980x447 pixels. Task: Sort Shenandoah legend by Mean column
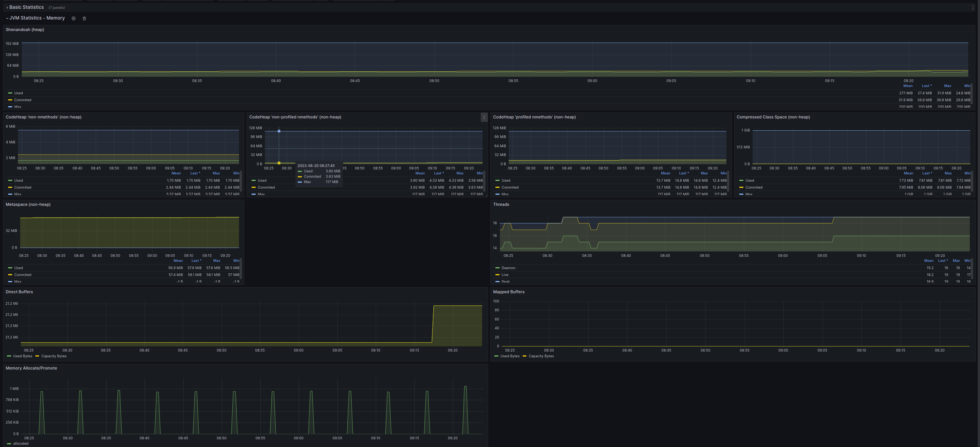[908, 86]
